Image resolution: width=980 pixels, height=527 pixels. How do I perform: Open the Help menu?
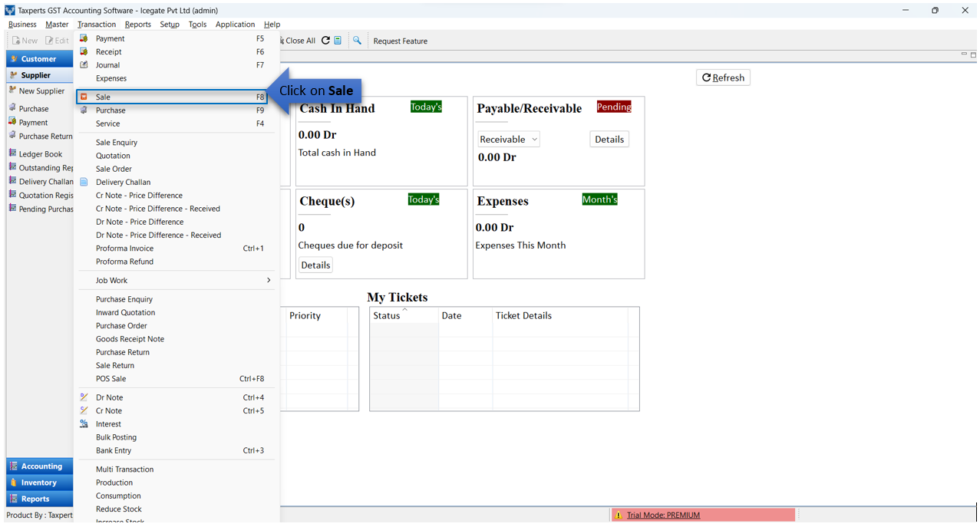pyautogui.click(x=272, y=24)
